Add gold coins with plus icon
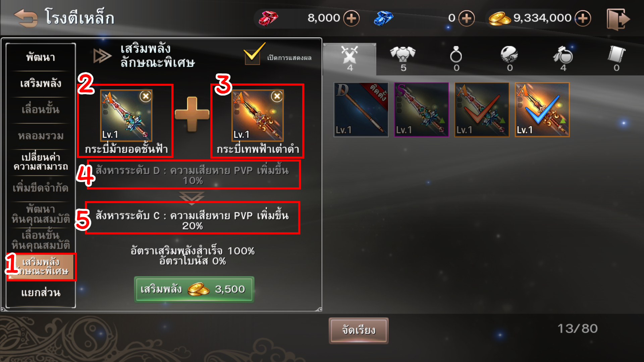The height and width of the screenshot is (362, 644). (x=583, y=18)
